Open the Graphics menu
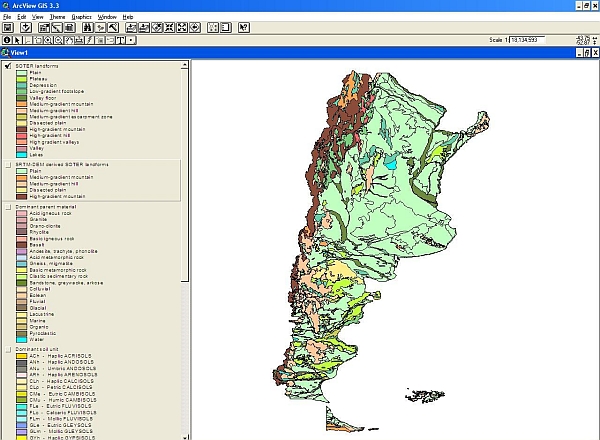Image resolution: width=600 pixels, height=440 pixels. (x=82, y=17)
